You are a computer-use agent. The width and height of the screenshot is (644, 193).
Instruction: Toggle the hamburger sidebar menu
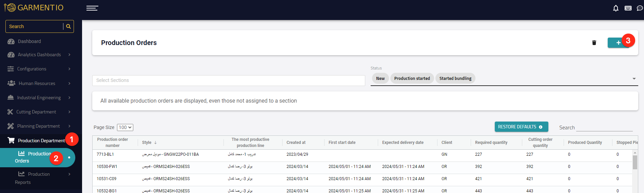[x=92, y=8]
